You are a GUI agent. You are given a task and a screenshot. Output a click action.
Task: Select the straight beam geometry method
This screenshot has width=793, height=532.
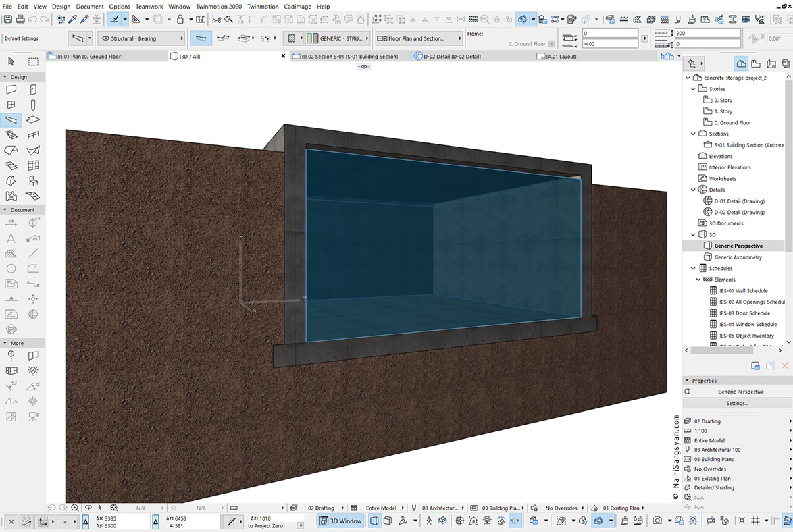click(201, 38)
